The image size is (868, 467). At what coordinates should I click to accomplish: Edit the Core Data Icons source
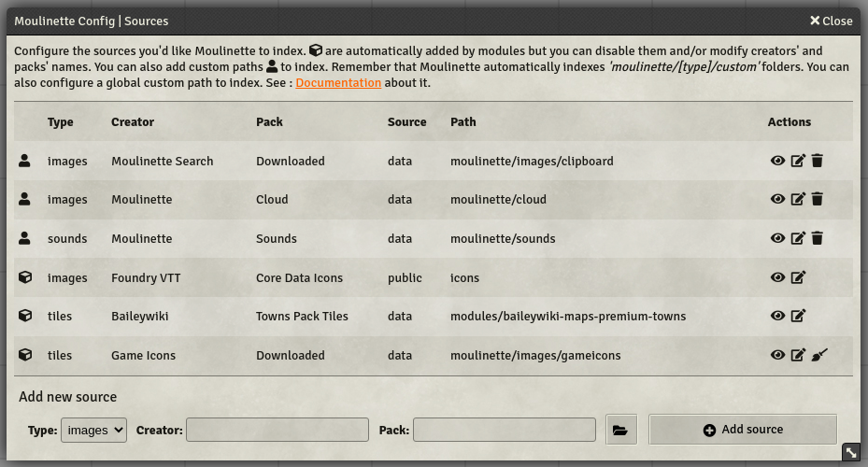click(x=798, y=277)
